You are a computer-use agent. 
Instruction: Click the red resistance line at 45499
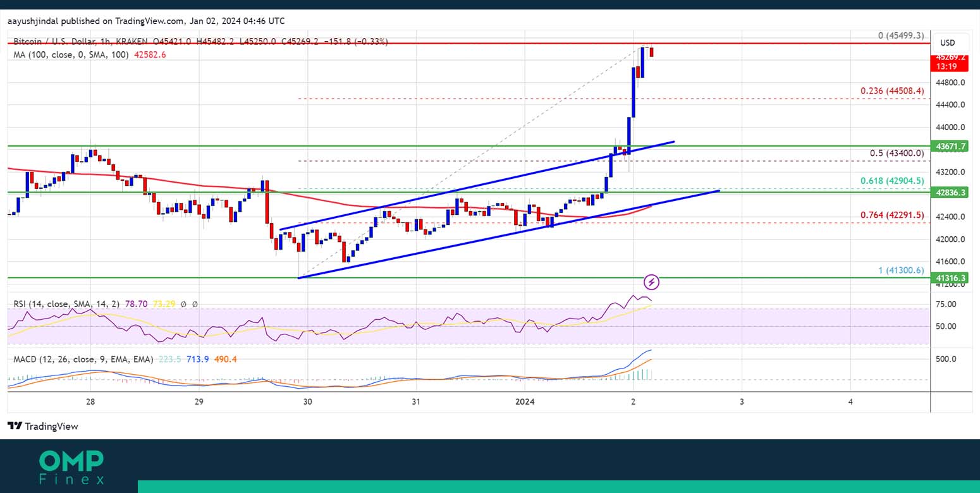click(x=468, y=43)
